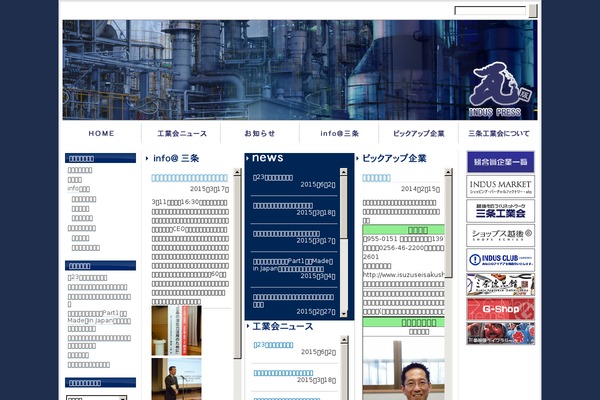
Task: Open the G-Shop red banner
Action: [x=500, y=309]
